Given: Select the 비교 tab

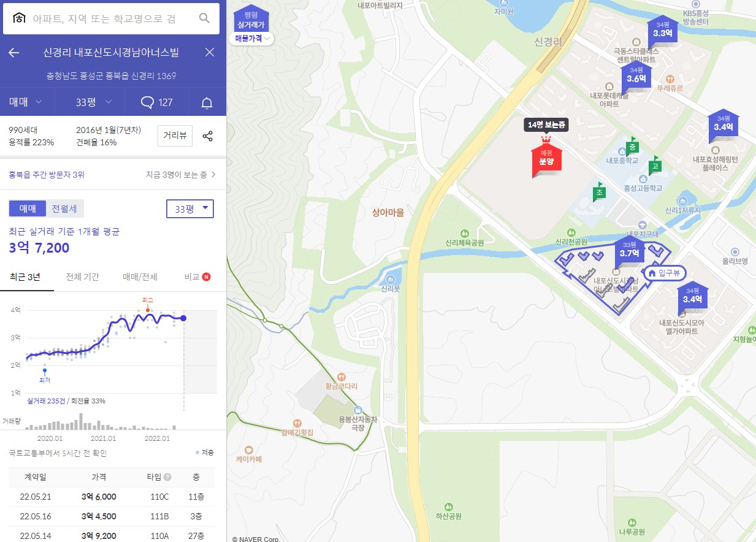Looking at the screenshot, I should pyautogui.click(x=192, y=277).
